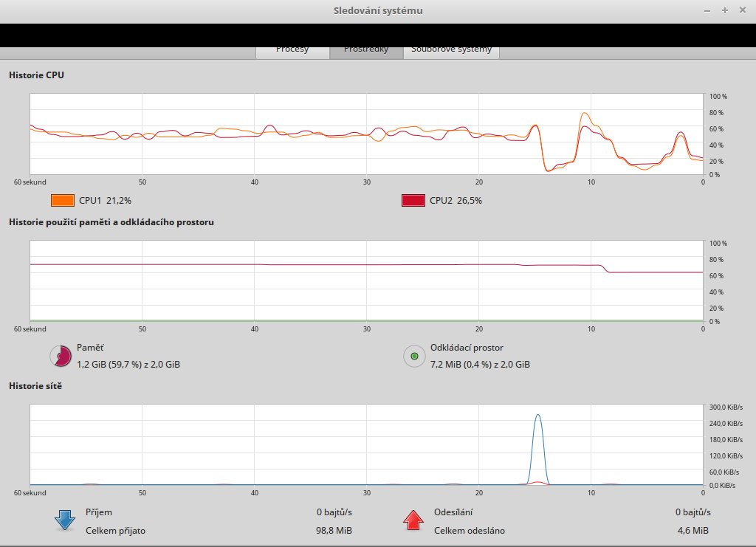Maximize the system monitor window
756x547 pixels.
(725, 10)
